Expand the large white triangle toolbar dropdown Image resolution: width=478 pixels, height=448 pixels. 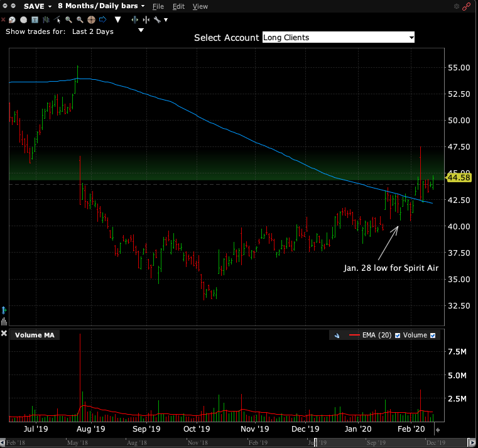117,20
